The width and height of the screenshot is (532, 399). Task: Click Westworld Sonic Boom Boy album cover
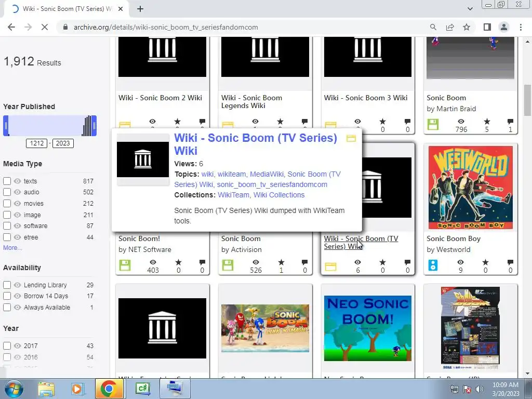471,188
